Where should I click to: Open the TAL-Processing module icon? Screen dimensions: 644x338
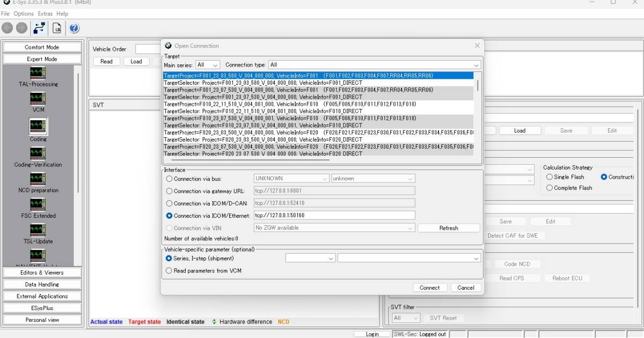point(38,72)
